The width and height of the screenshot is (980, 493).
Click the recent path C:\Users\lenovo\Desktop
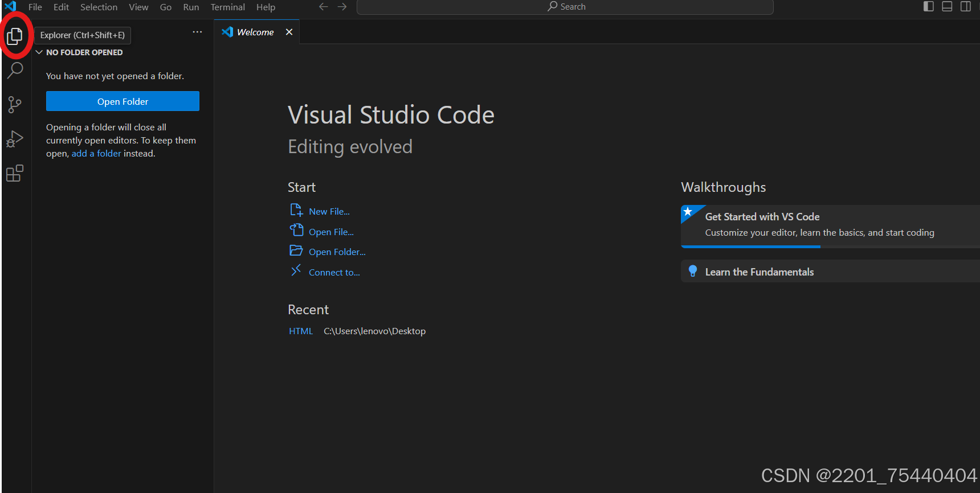click(375, 331)
